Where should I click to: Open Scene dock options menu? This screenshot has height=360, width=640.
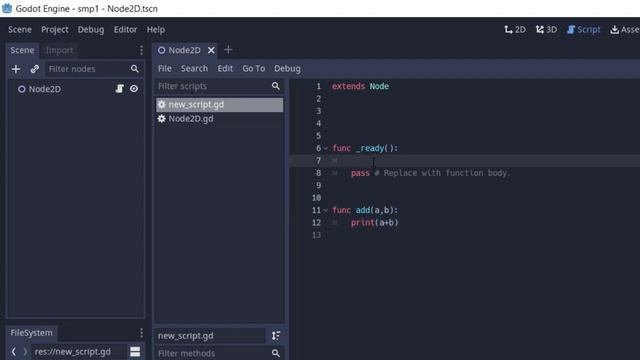[x=141, y=50]
